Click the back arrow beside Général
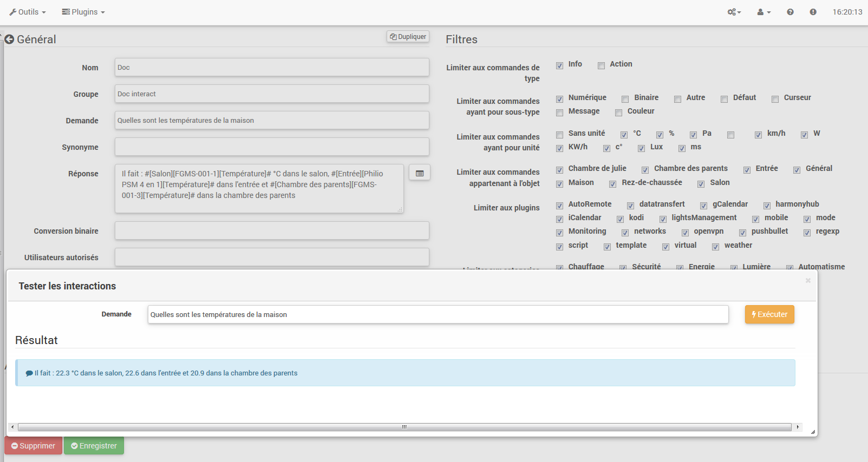The image size is (868, 462). tap(9, 39)
